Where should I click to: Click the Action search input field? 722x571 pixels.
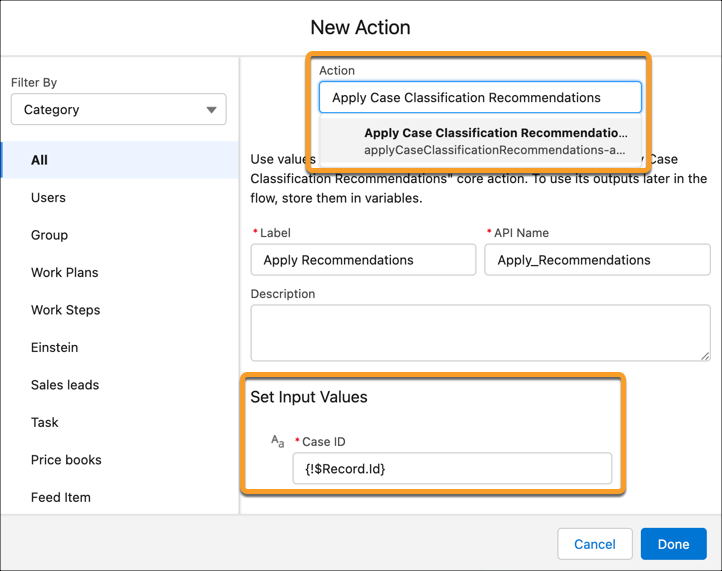click(480, 98)
